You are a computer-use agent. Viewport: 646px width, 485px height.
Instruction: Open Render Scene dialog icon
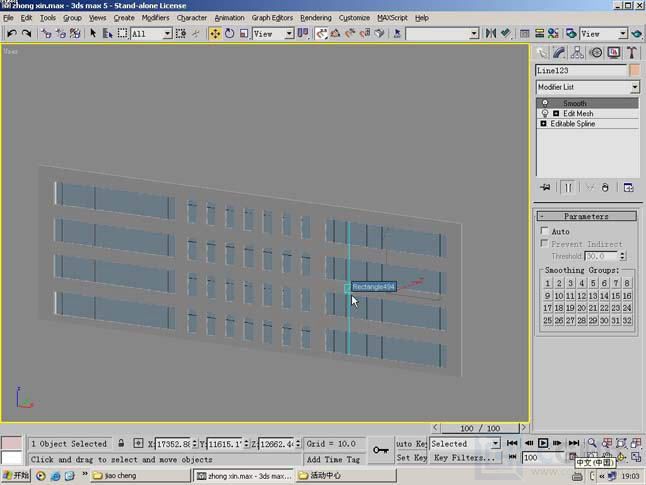[571, 33]
